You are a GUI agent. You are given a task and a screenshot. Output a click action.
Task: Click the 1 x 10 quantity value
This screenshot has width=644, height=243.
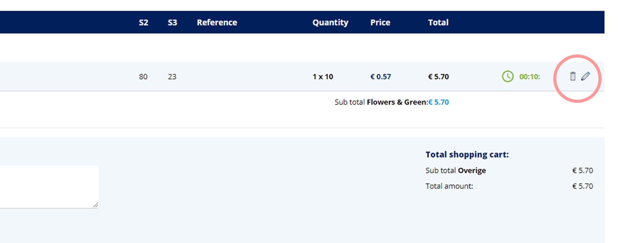(323, 77)
